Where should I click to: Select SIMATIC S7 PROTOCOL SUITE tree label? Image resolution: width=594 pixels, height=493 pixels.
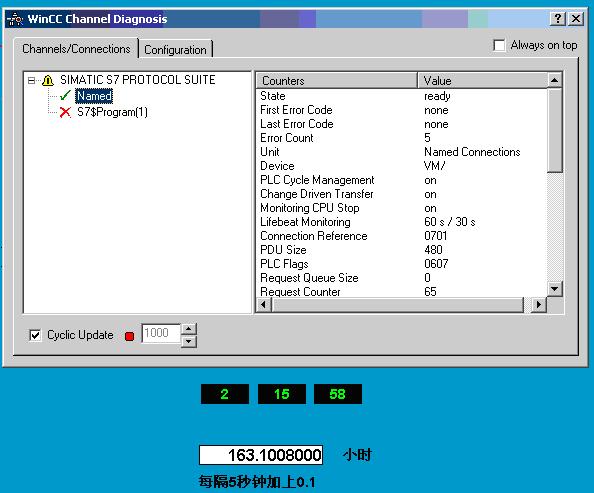coord(138,80)
